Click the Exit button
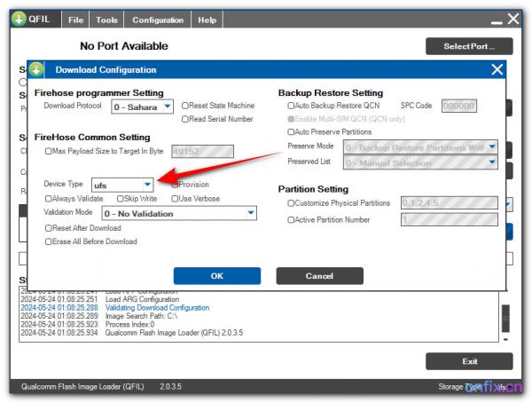Image resolution: width=532 pixels, height=403 pixels. click(469, 361)
